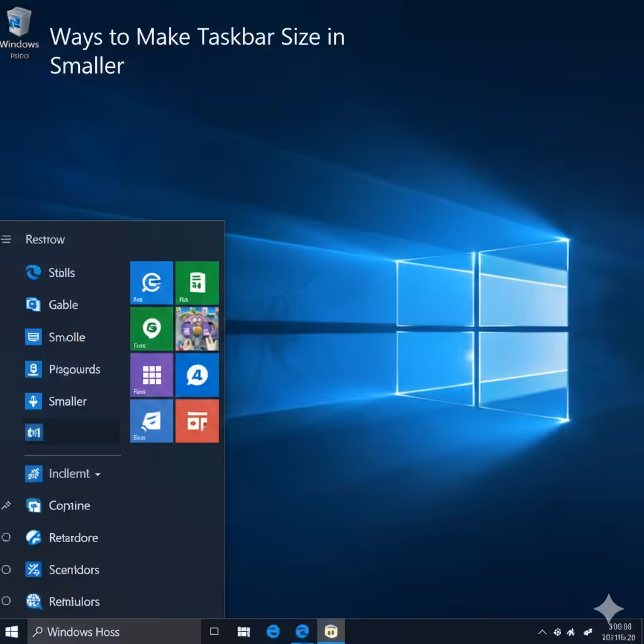Open the grid-style taskbar icon next to Task View
644x644 pixels.
coord(243,631)
